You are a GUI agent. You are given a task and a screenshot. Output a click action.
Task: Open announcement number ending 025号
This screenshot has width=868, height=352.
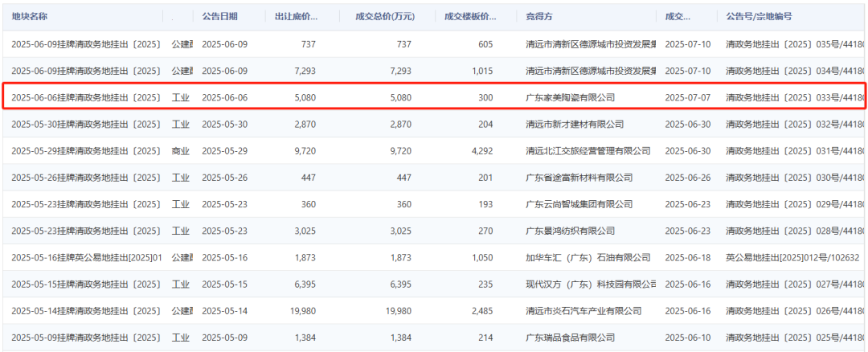(795, 337)
